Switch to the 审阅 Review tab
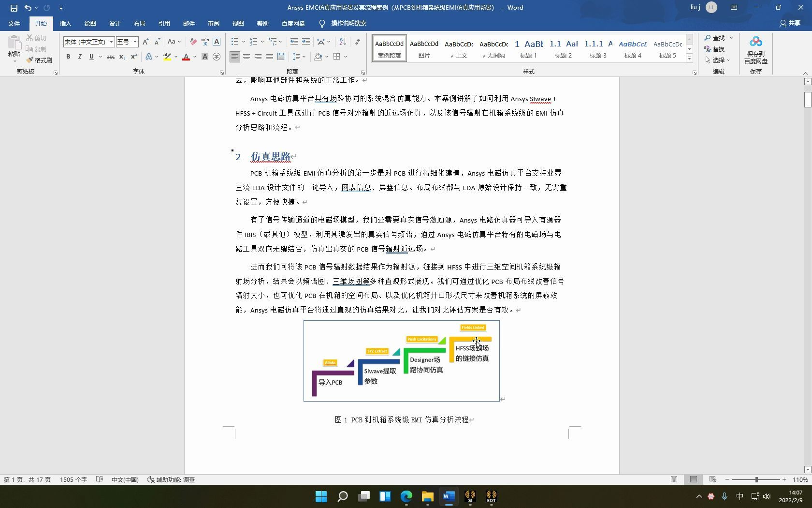Screen dimensions: 812x508 point(213,23)
